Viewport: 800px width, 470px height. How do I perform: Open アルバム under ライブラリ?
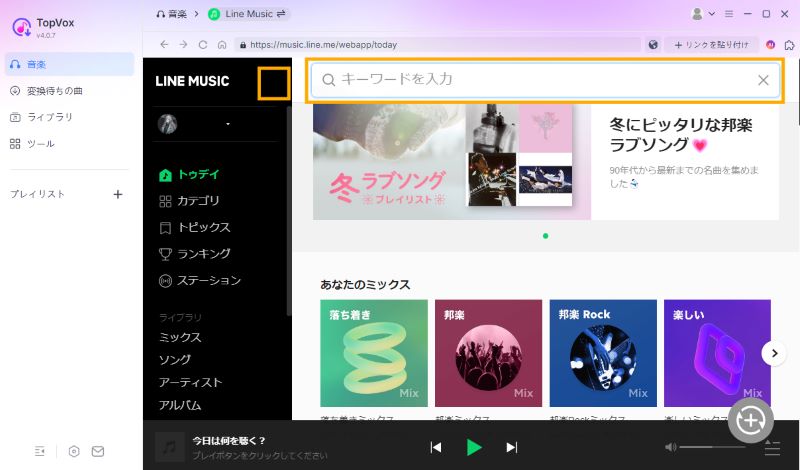[180, 405]
